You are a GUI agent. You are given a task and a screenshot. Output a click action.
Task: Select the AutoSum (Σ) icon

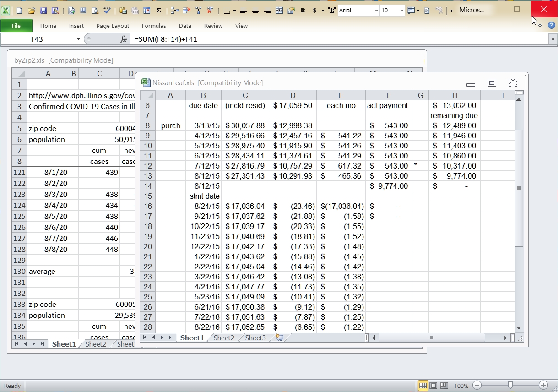tap(158, 10)
